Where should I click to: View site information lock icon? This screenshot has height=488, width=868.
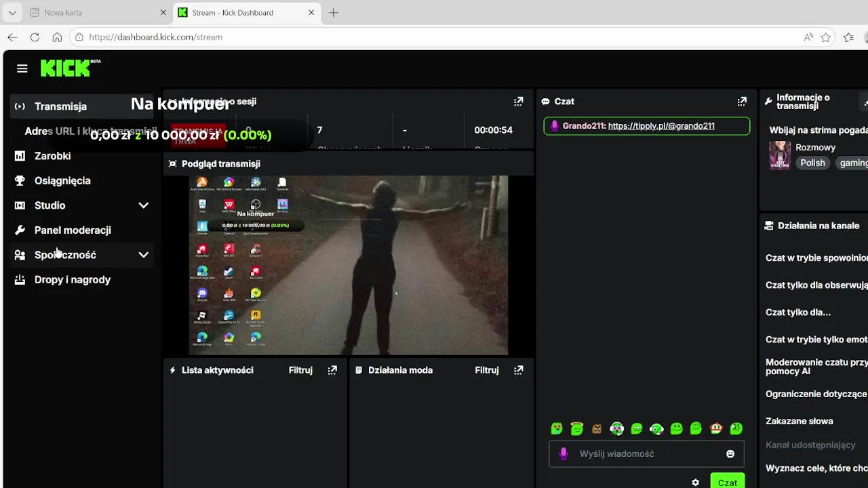click(x=79, y=37)
